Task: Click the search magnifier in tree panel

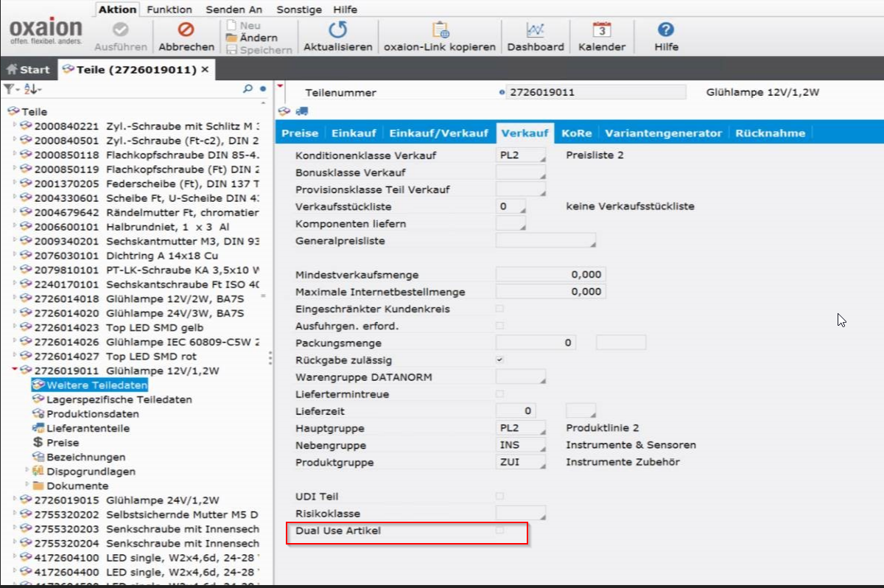Action: pyautogui.click(x=248, y=88)
